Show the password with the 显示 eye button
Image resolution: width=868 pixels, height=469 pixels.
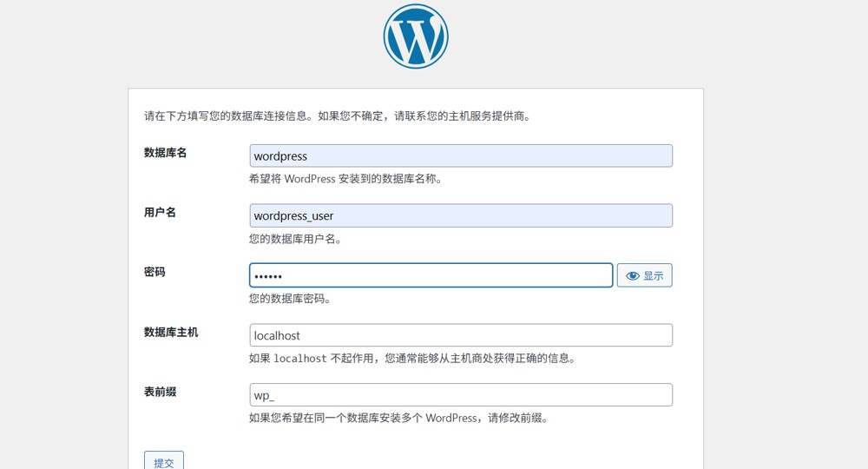pyautogui.click(x=644, y=275)
